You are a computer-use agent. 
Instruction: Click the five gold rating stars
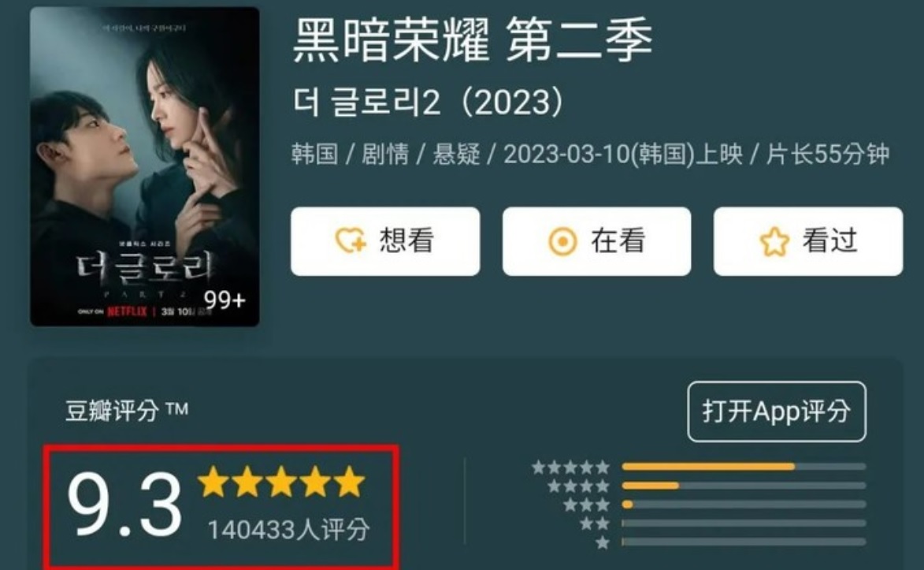(x=282, y=482)
